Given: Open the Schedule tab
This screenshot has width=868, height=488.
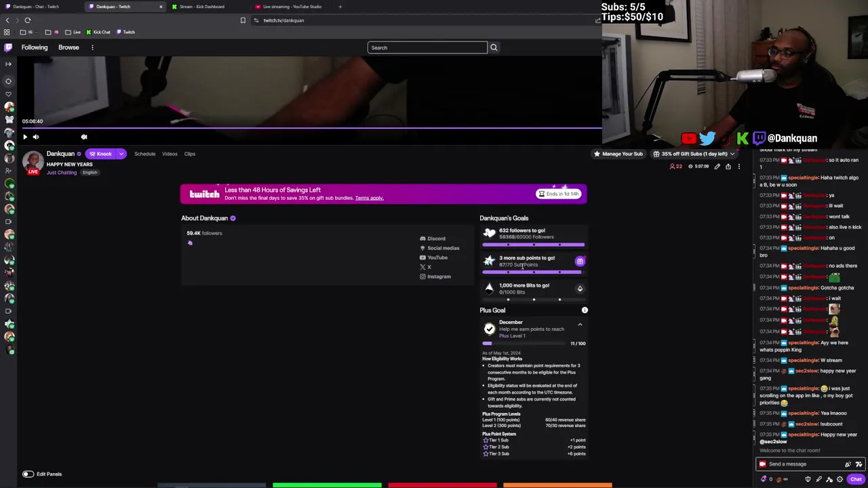Looking at the screenshot, I should pyautogui.click(x=144, y=154).
